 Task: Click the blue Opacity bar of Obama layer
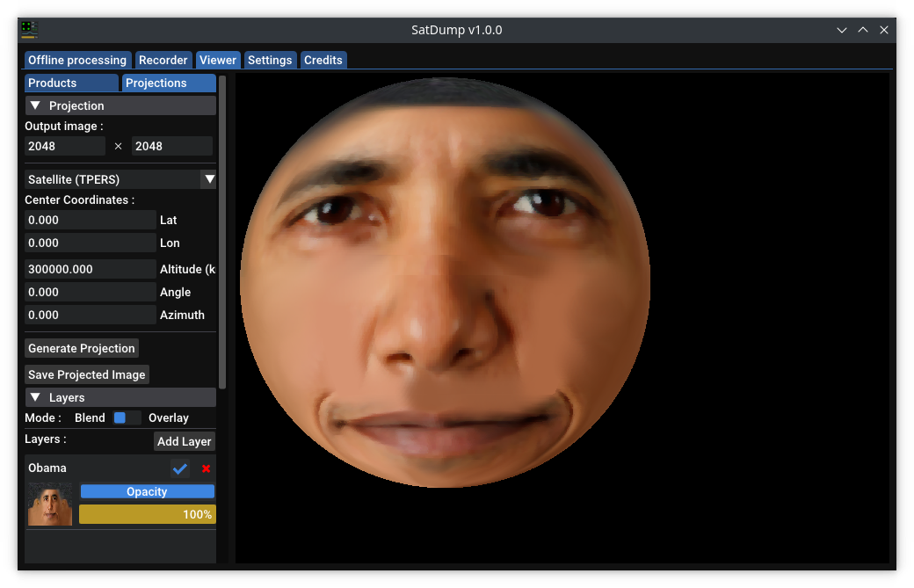148,492
